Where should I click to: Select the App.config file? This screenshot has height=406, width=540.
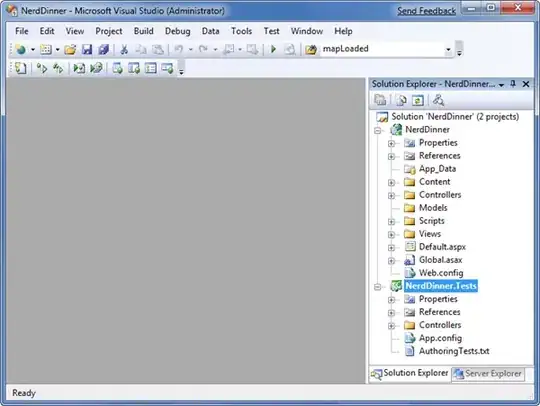tap(440, 338)
